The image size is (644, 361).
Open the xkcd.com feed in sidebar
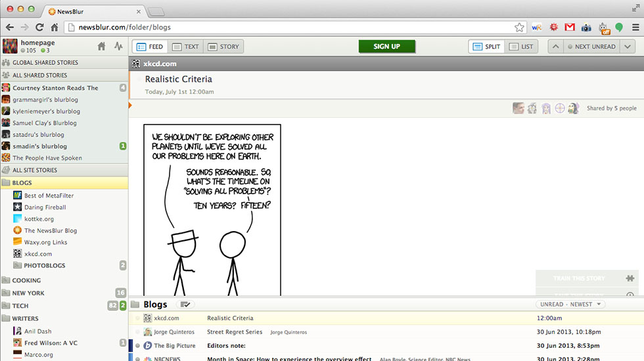click(38, 254)
